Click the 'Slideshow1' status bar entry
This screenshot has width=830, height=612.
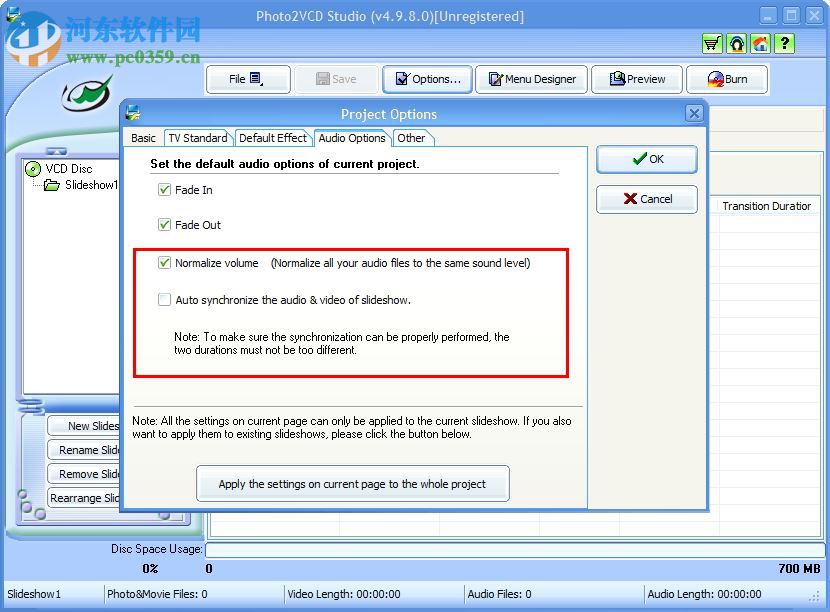pyautogui.click(x=34, y=595)
